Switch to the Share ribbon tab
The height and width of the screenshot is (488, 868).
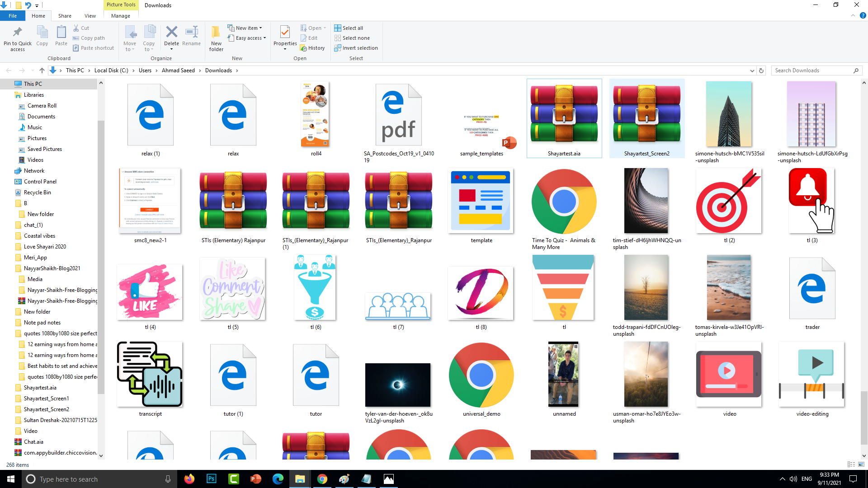[65, 16]
